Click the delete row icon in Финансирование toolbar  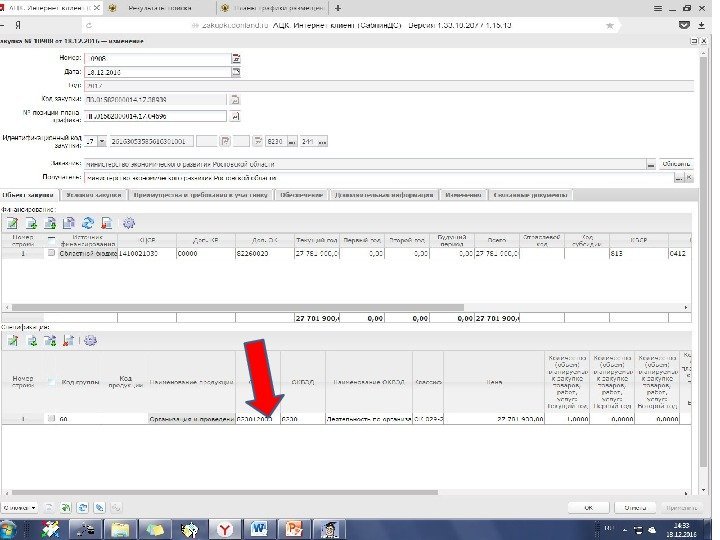pos(107,223)
